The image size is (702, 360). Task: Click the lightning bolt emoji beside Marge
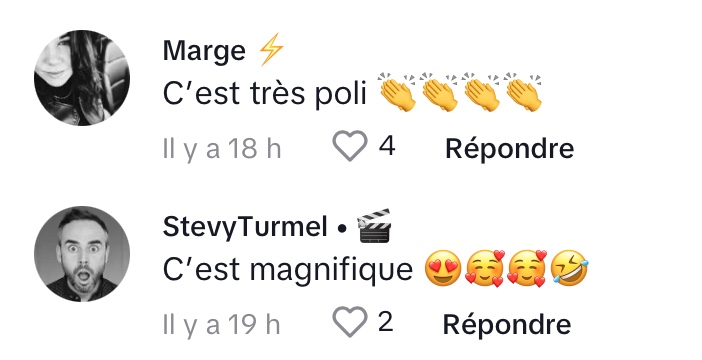271,49
